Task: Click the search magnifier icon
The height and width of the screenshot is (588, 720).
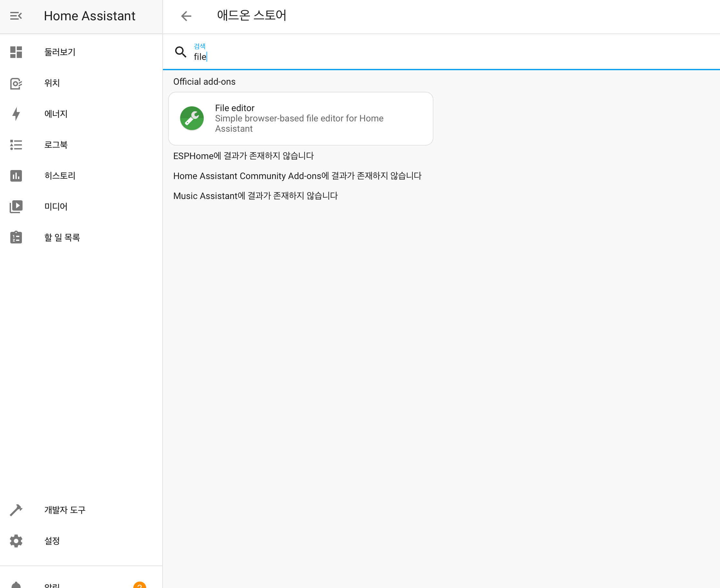Action: (x=181, y=52)
